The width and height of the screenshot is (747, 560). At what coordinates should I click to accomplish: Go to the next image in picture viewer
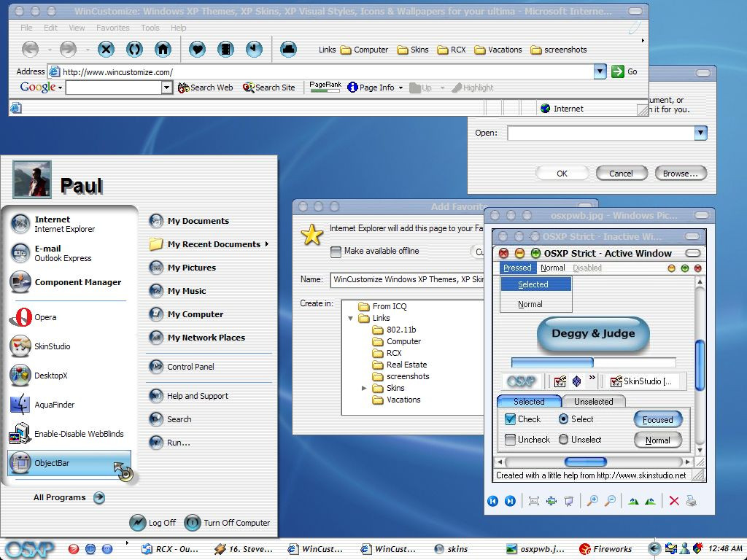(x=510, y=501)
